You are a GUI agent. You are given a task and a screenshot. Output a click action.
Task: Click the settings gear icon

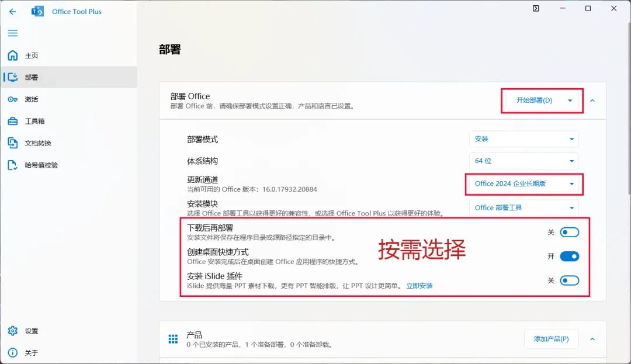pos(12,331)
